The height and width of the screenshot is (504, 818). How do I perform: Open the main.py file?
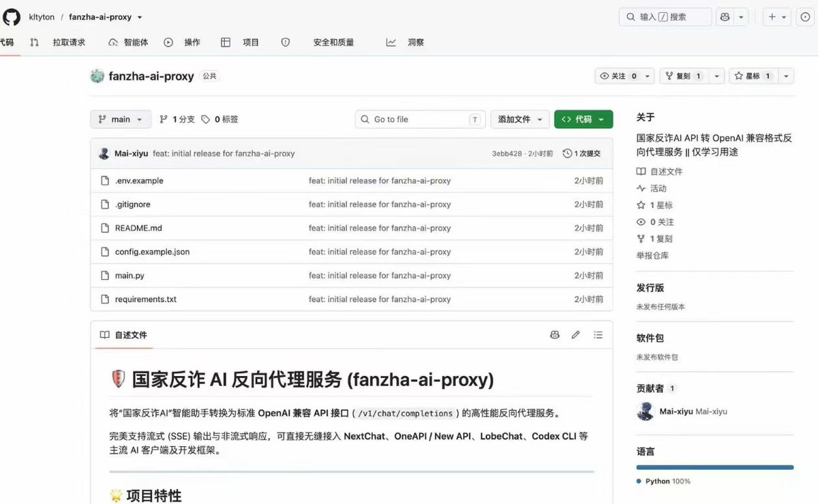[130, 276]
